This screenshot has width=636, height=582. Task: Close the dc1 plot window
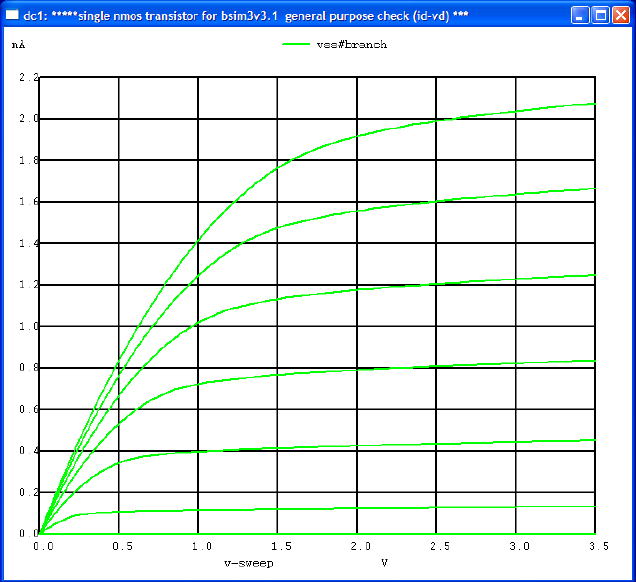click(621, 15)
